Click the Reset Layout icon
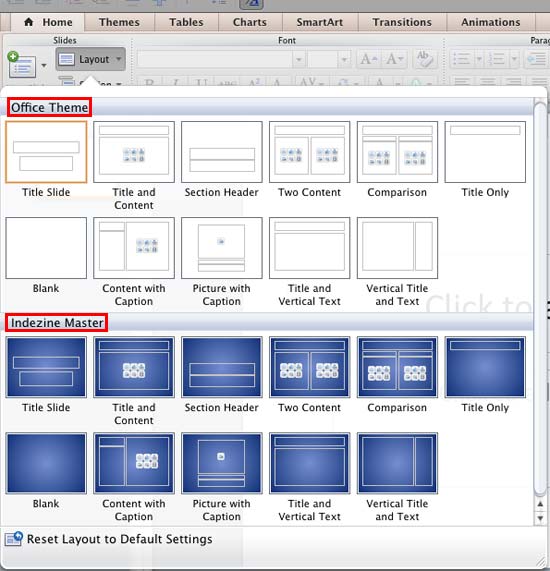Image resolution: width=550 pixels, height=571 pixels. [x=13, y=539]
